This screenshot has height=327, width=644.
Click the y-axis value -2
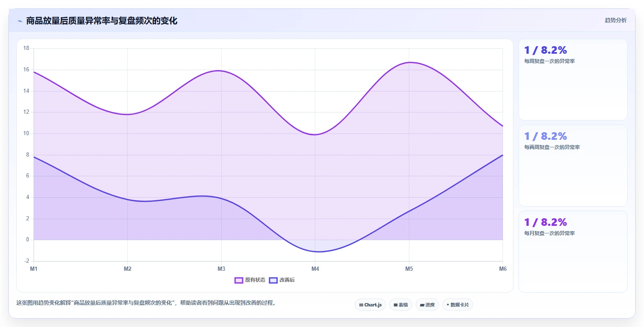pyautogui.click(x=27, y=261)
